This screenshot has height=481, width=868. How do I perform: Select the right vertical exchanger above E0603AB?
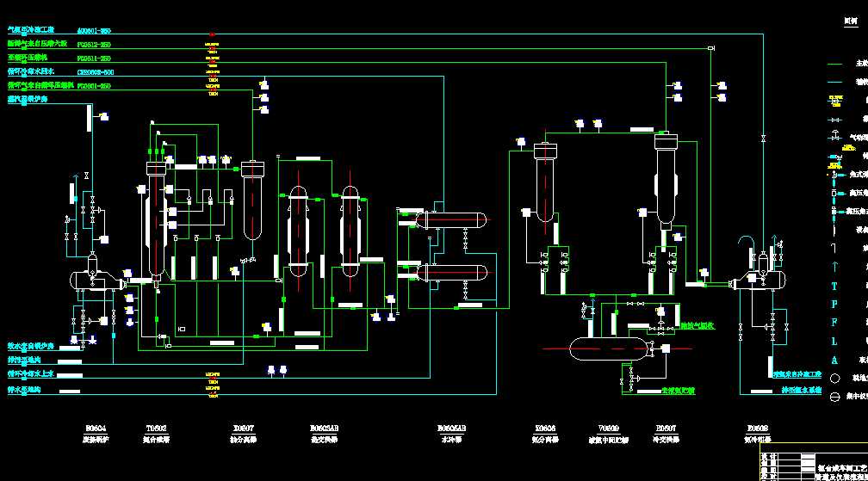pyautogui.click(x=350, y=231)
